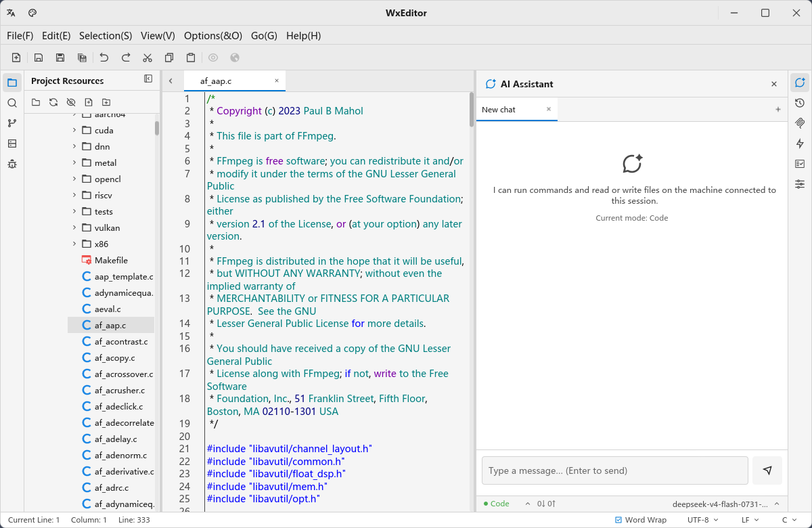The image size is (812, 528).
Task: Open the Search panel in left sidebar
Action: (x=12, y=103)
